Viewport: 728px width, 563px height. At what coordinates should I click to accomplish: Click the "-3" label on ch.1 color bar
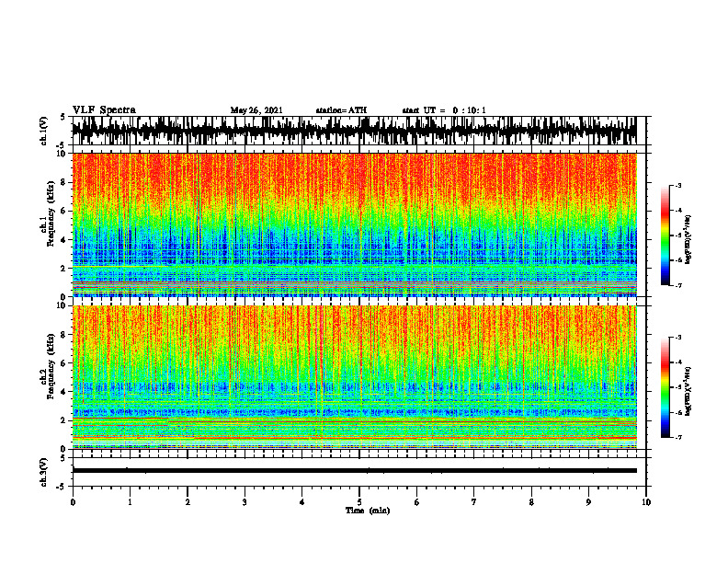678,185
